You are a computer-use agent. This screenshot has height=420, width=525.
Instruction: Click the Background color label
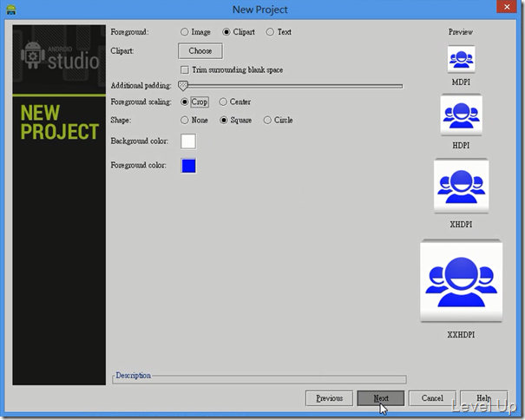pyautogui.click(x=140, y=141)
